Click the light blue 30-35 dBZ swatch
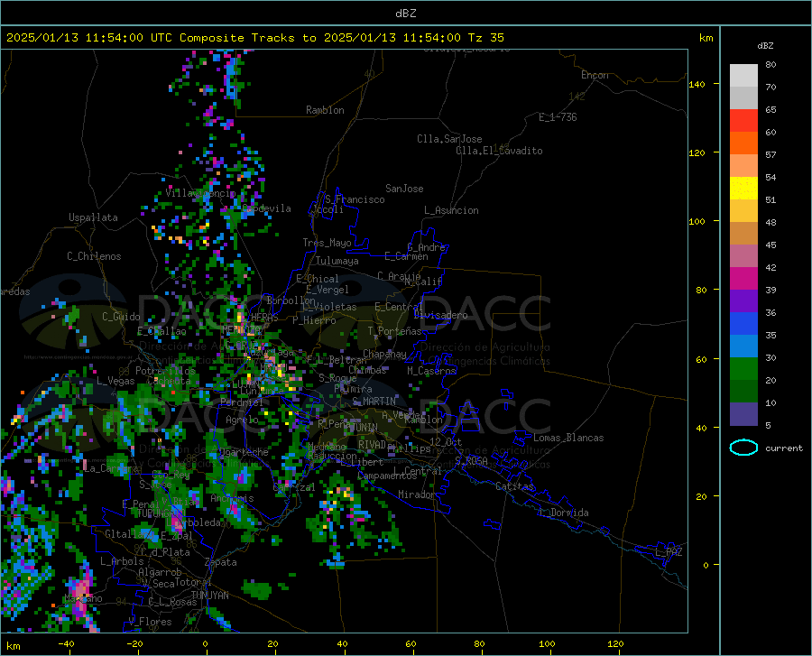The image size is (812, 656). pos(743,346)
